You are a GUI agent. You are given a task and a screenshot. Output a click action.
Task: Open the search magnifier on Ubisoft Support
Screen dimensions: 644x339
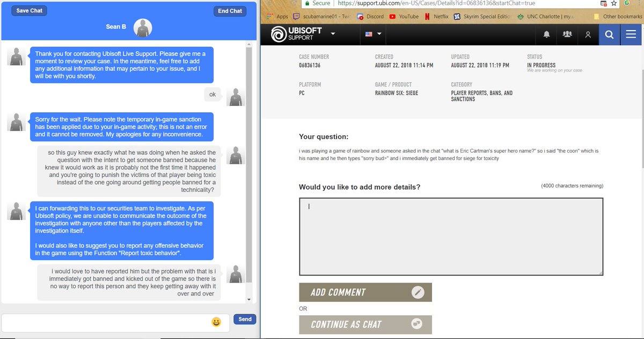[609, 35]
